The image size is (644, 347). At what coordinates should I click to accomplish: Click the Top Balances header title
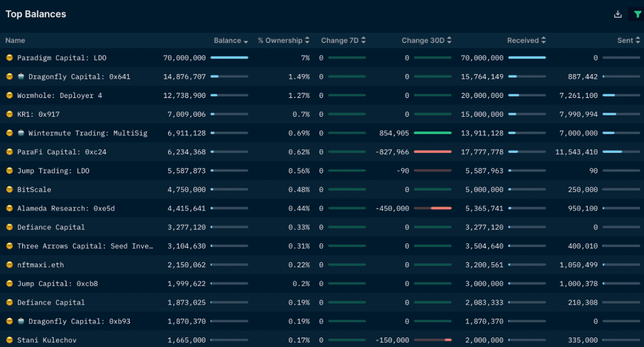(35, 14)
